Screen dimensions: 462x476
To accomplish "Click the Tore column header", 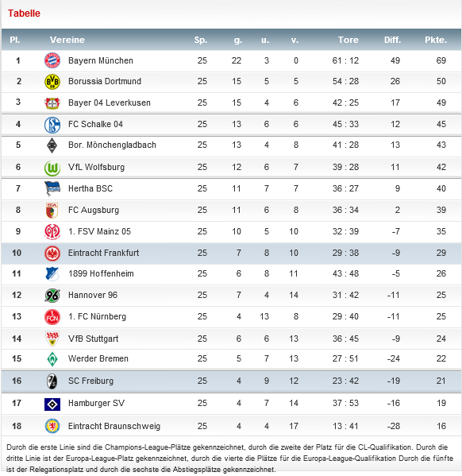I will click(348, 40).
